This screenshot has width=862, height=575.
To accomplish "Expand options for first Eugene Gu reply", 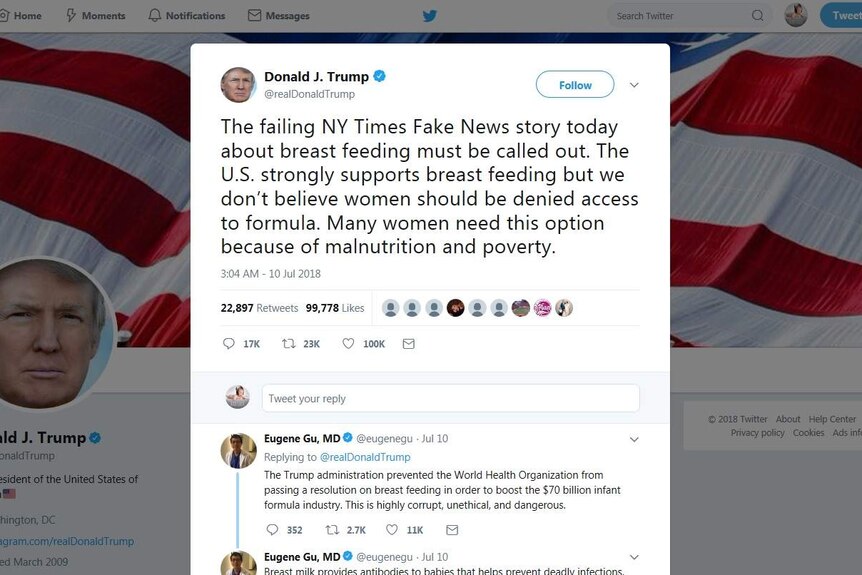I will pos(634,439).
